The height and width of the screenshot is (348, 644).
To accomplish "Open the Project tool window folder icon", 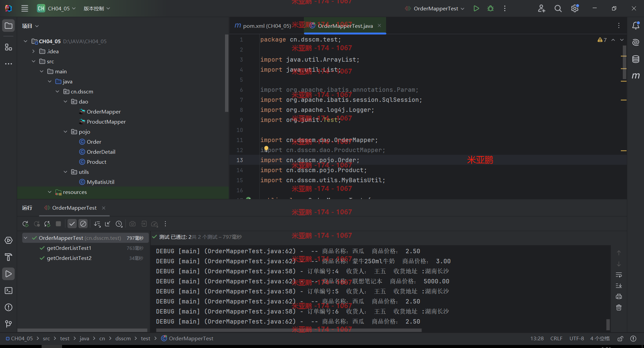I will (8, 26).
